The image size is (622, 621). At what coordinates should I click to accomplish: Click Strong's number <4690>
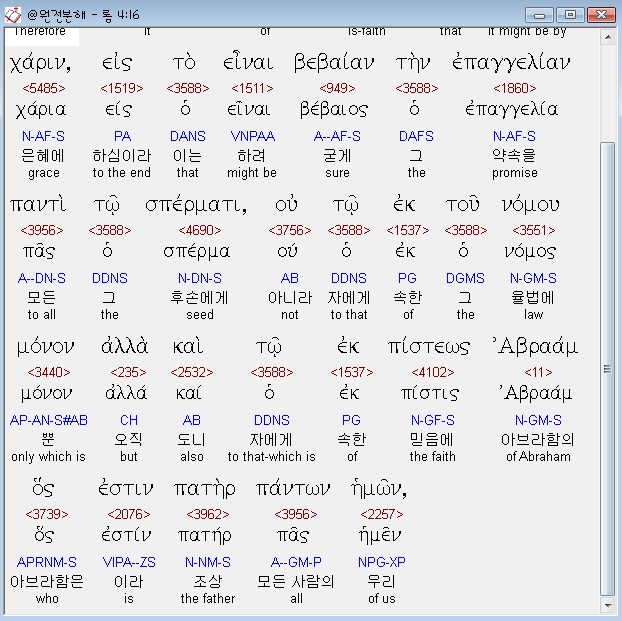pos(200,230)
